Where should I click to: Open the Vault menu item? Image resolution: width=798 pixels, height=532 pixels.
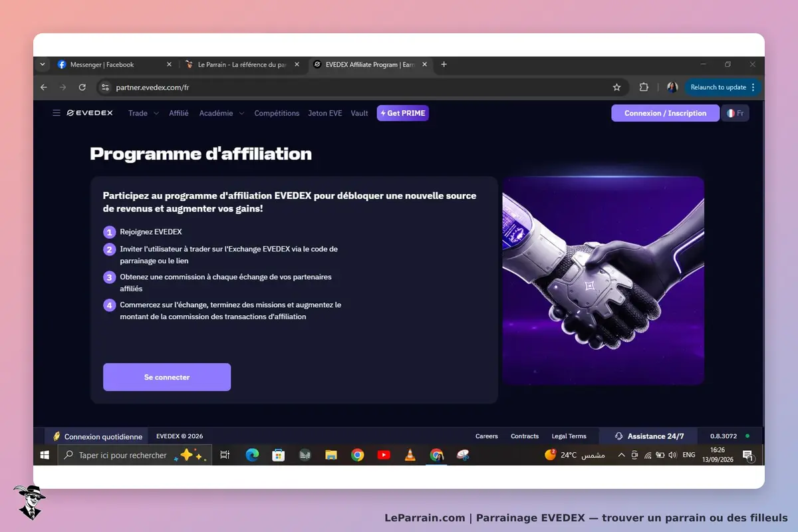coord(360,113)
